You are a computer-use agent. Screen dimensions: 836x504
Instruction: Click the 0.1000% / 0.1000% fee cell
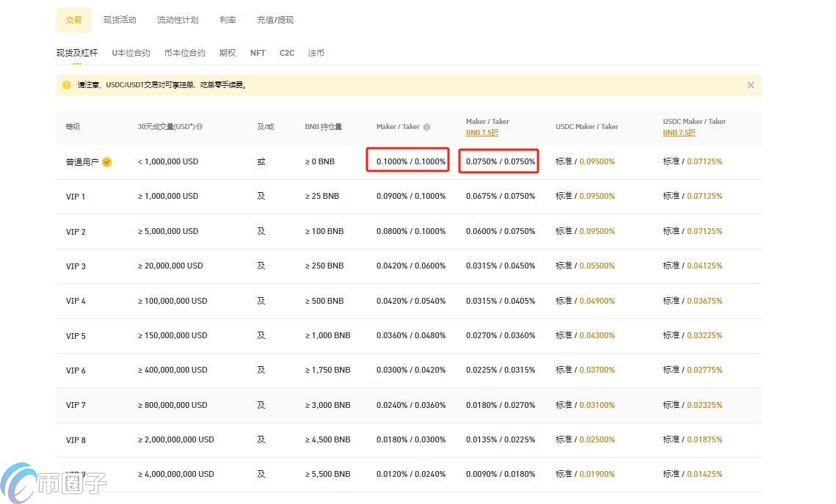pos(411,161)
